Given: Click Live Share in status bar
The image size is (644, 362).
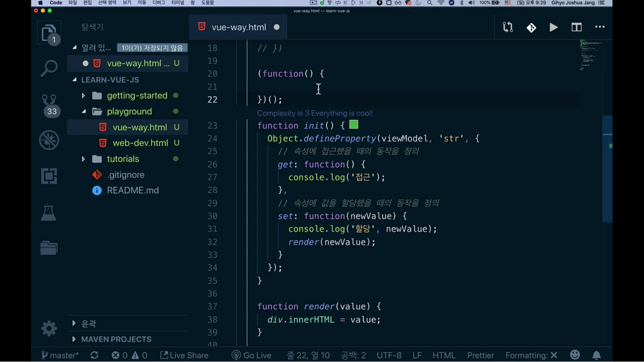Looking at the screenshot, I should click(184, 355).
